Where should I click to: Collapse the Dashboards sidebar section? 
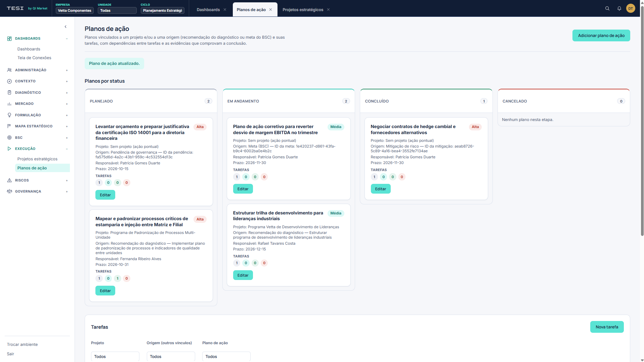click(67, 39)
